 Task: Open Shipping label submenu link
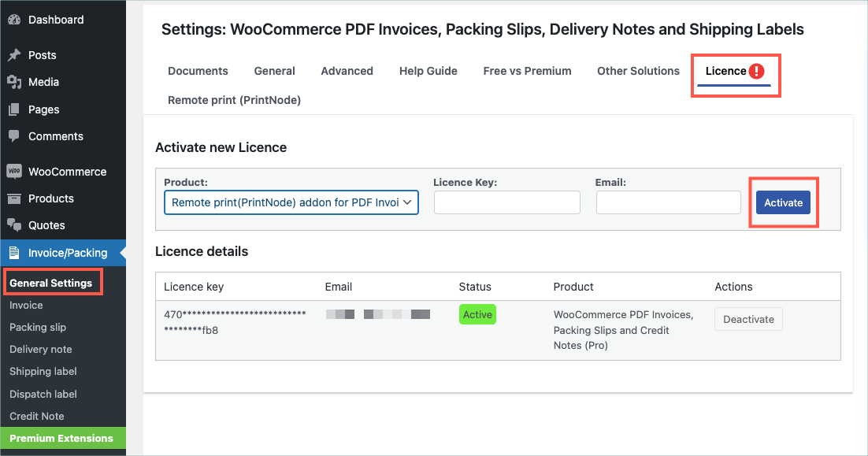coord(43,371)
